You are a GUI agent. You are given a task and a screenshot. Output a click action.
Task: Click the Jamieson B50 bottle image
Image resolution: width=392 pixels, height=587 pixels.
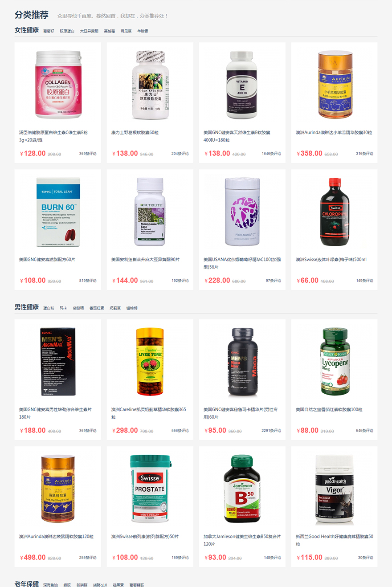242,489
